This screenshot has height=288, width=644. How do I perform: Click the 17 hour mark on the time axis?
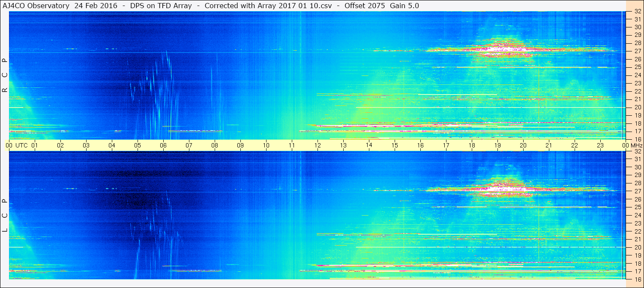446,145
